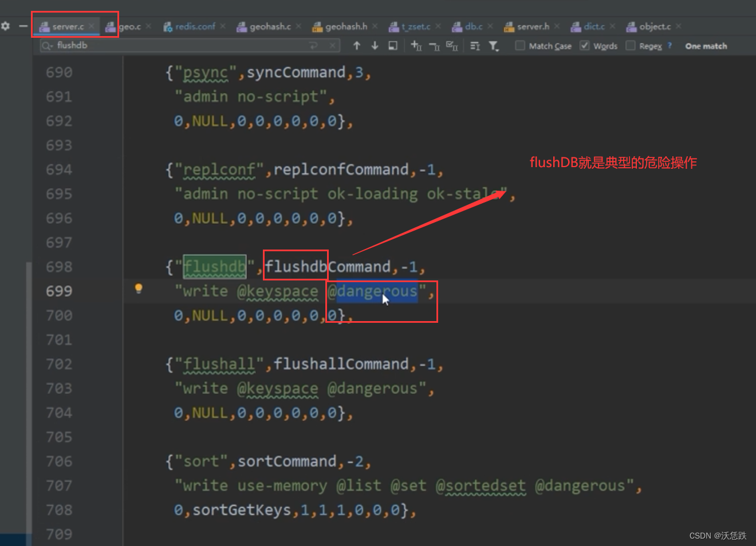Click replconfCommand on line 694
Viewport: 756px width, 546px height.
coord(341,169)
